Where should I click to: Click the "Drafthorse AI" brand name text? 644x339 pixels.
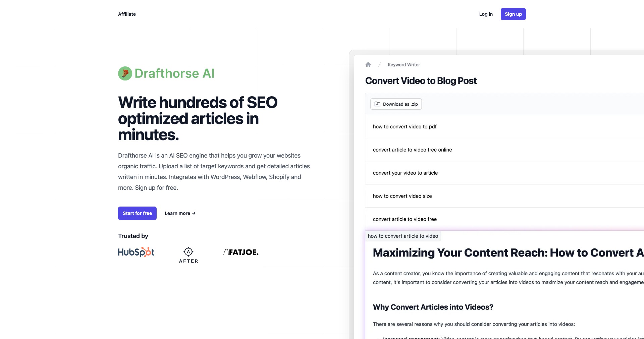point(174,73)
